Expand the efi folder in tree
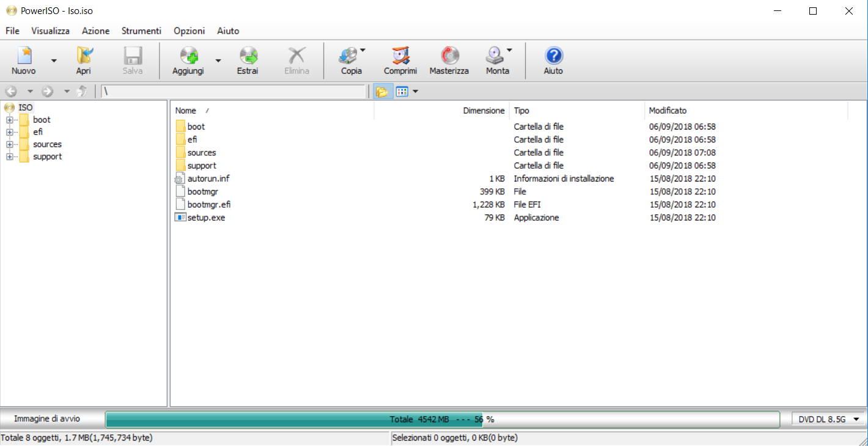 click(x=10, y=132)
